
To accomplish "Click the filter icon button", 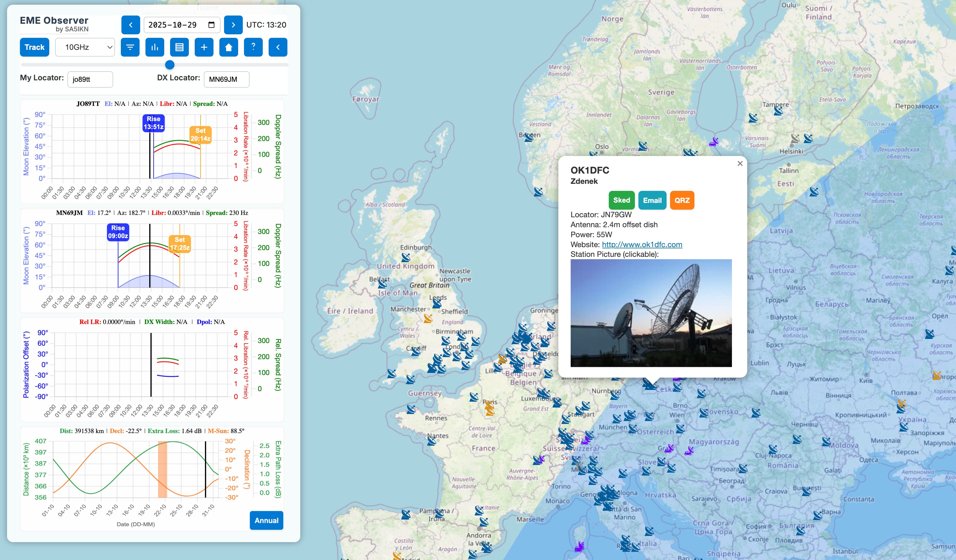I will point(130,47).
